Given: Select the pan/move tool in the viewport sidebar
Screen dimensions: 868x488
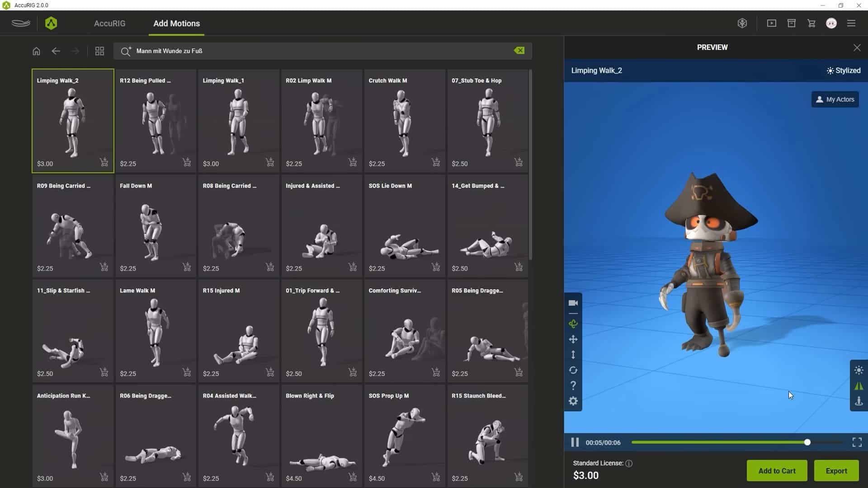Looking at the screenshot, I should click(x=573, y=339).
